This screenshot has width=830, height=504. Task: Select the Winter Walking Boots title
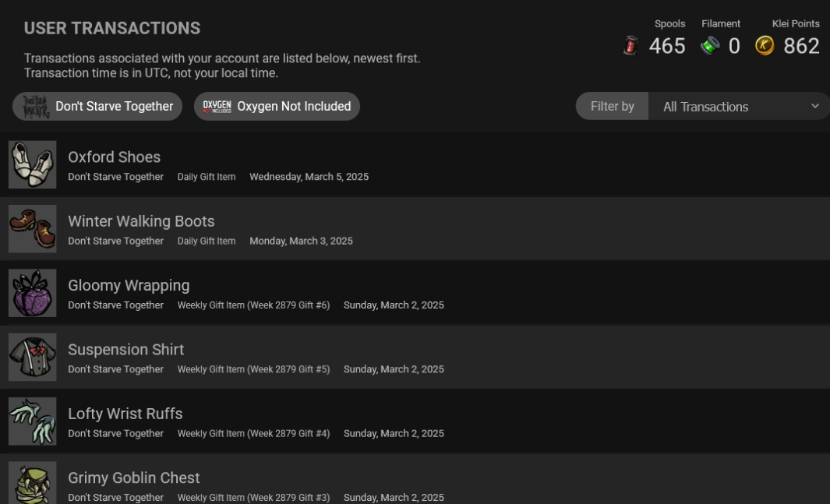point(141,221)
